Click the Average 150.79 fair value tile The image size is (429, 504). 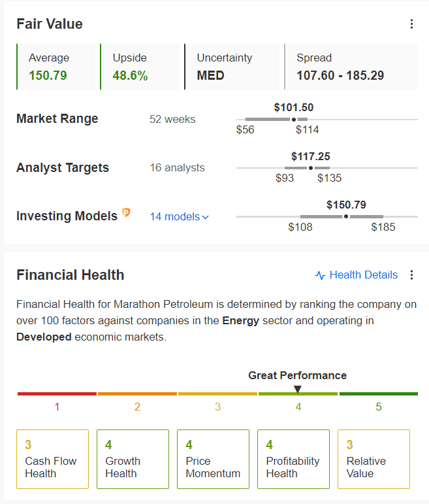[56, 67]
